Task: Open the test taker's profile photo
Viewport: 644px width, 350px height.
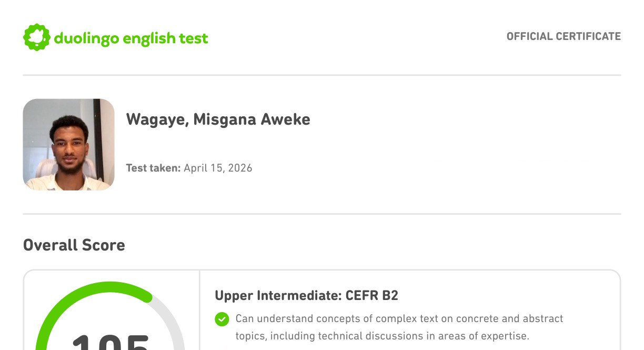Action: click(x=69, y=144)
